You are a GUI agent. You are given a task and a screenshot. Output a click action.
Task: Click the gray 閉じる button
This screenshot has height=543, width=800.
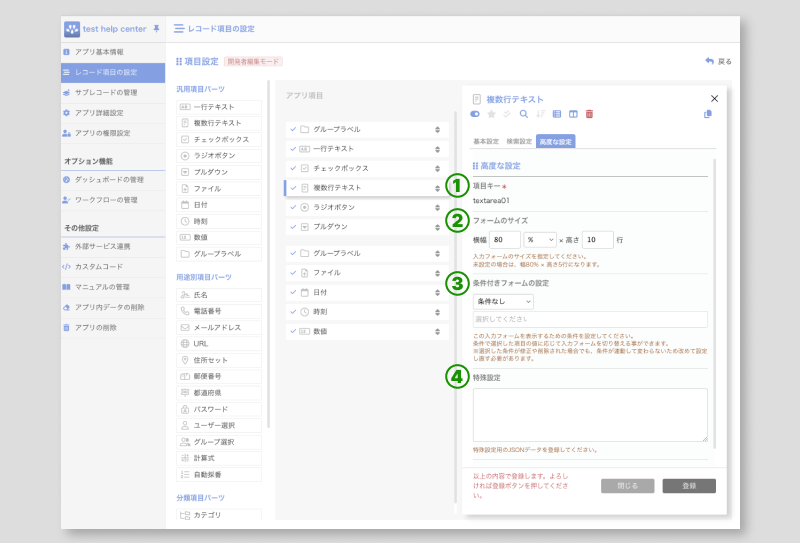628,486
